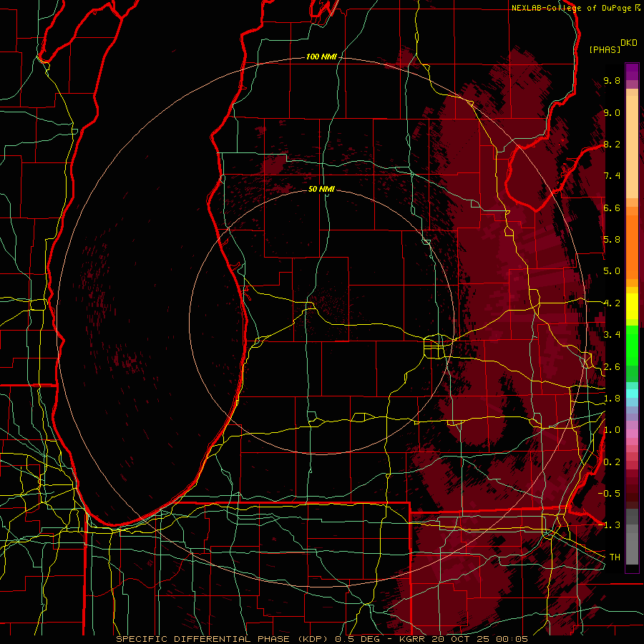The height and width of the screenshot is (644, 644).
Task: Click the purple top segment of color bar
Action: [632, 72]
